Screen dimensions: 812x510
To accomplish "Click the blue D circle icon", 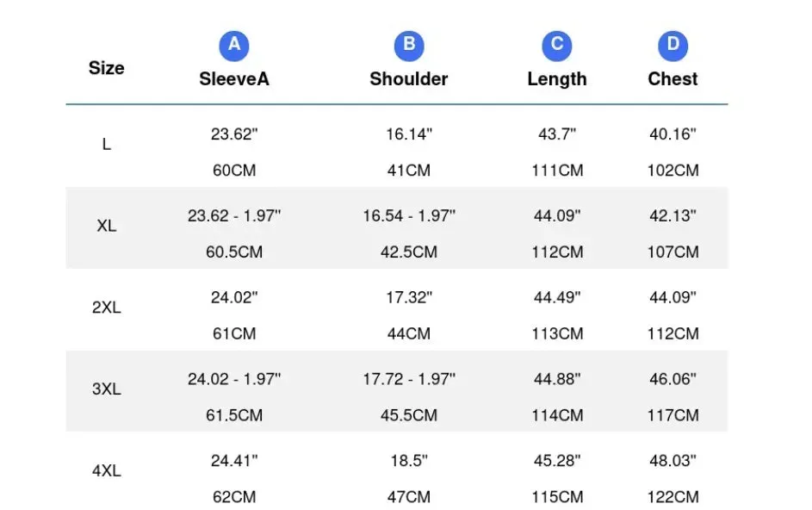I will [673, 46].
